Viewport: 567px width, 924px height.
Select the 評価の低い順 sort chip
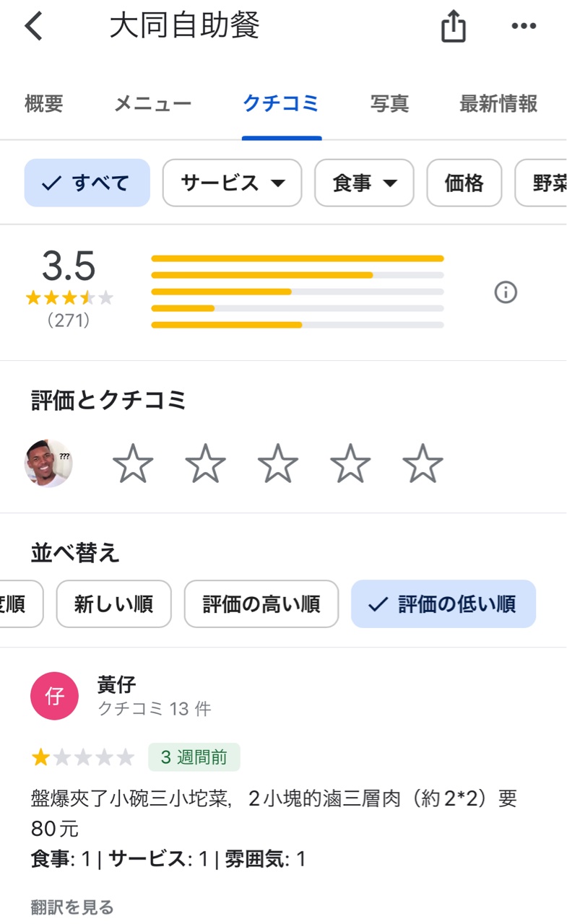click(x=443, y=604)
